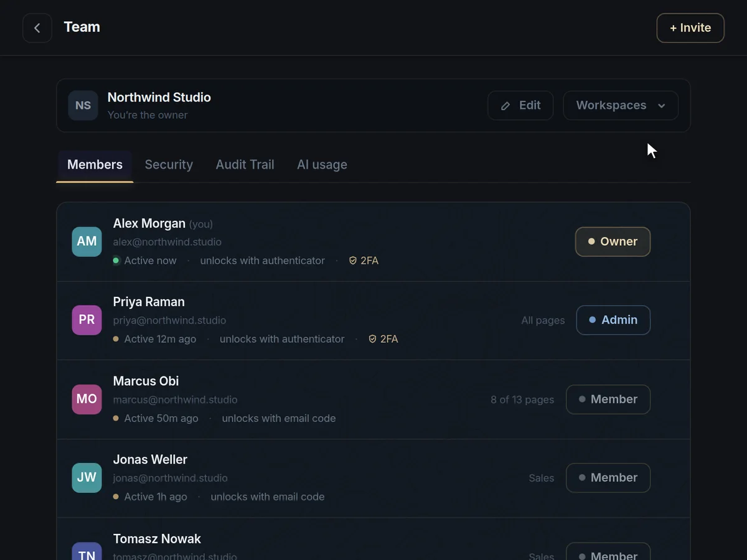
Task: Click the Active 1h ago status
Action: pyautogui.click(x=150, y=497)
